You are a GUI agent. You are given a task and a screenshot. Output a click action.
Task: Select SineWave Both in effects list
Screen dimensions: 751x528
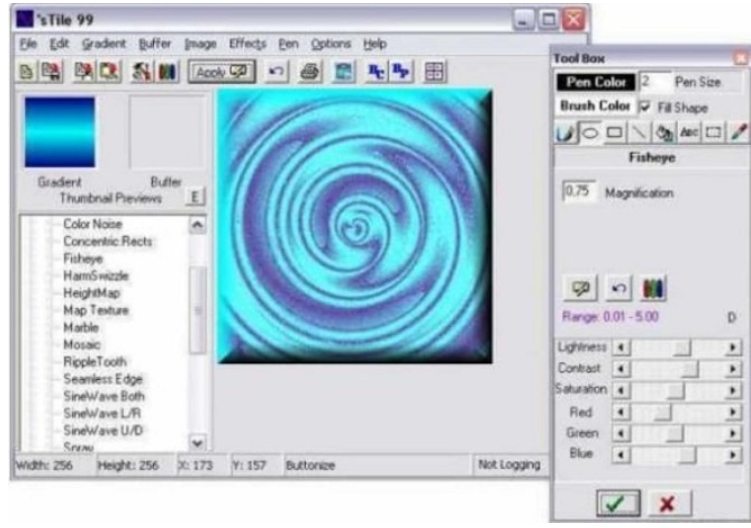coord(96,396)
